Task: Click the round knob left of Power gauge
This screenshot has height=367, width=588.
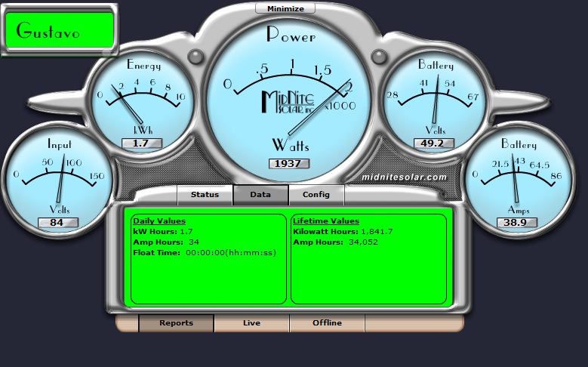Action: [x=195, y=57]
